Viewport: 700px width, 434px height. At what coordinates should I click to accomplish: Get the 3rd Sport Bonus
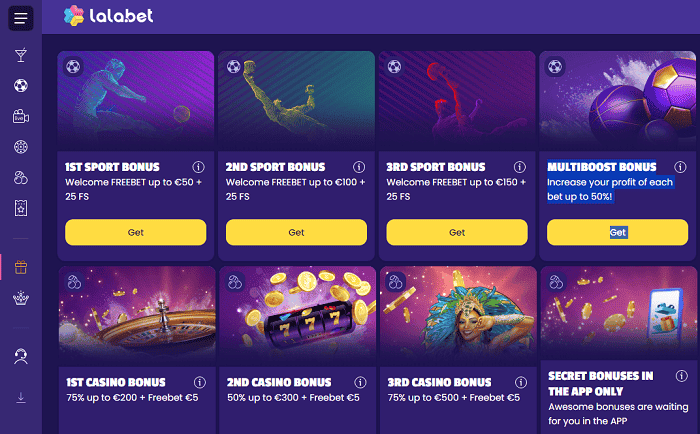[x=457, y=232]
